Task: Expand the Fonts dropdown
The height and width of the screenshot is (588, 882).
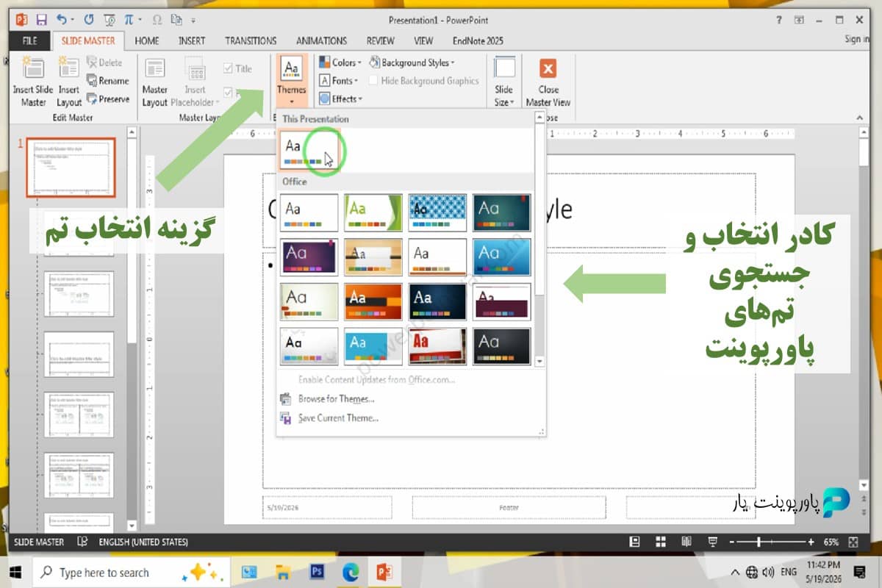Action: [x=339, y=81]
